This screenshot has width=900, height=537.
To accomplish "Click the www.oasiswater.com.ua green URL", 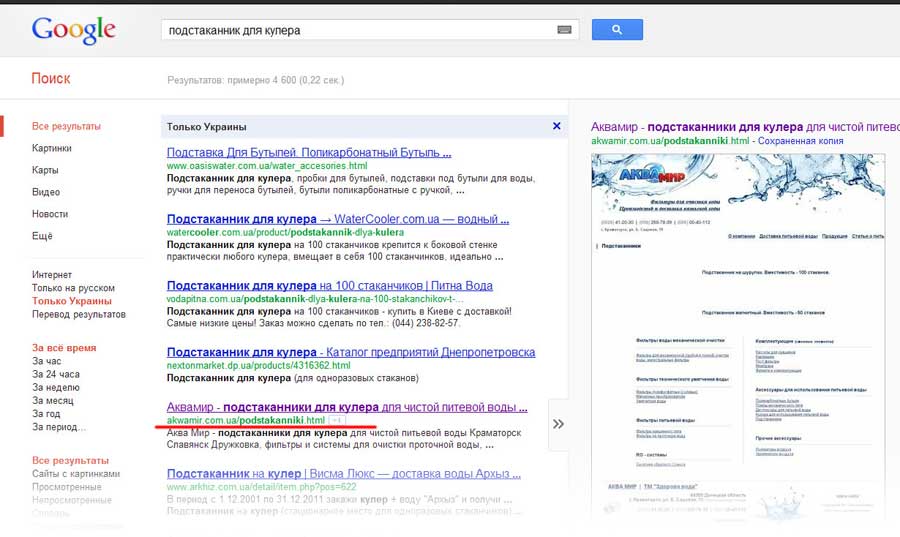I will tap(267, 166).
